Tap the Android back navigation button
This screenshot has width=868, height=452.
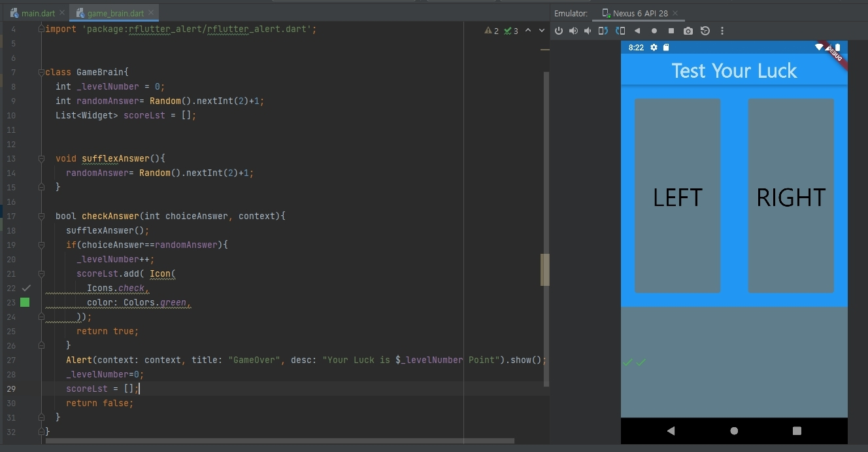point(671,430)
